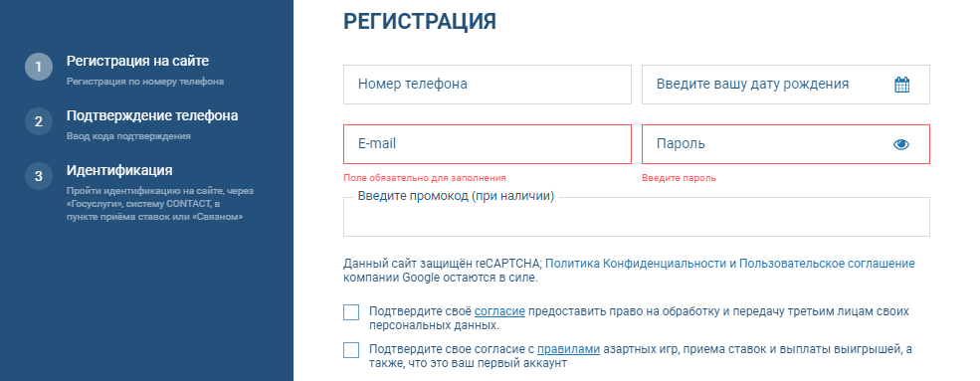
Task: Go to Идентификация step
Action: point(119,170)
